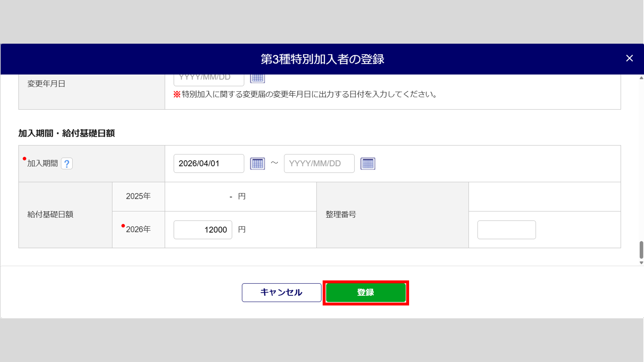The height and width of the screenshot is (362, 644).
Task: Focus the 変更年月日 date input field
Action: 209,79
